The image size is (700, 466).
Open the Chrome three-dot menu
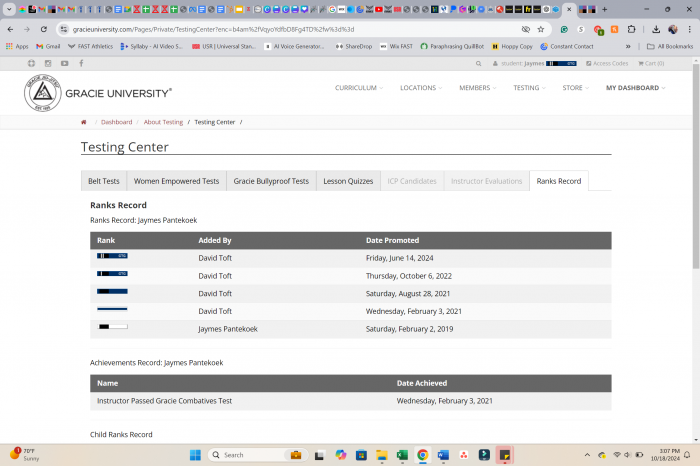pyautogui.click(x=689, y=29)
